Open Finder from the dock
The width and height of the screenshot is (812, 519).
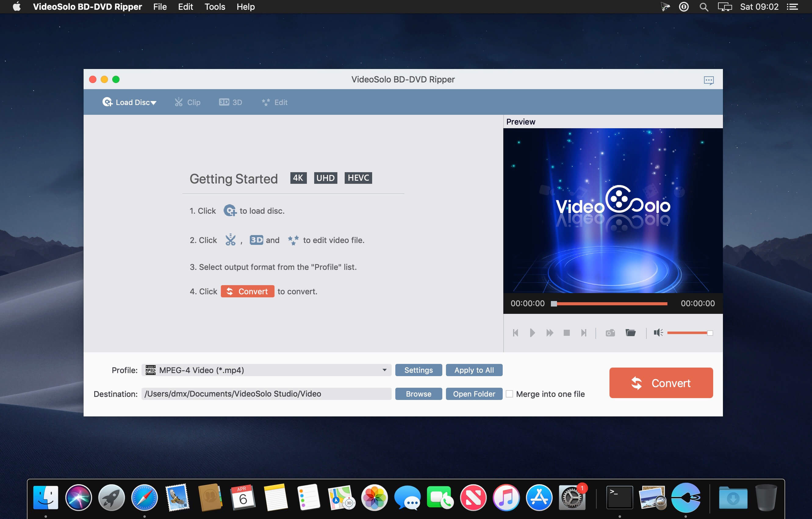46,497
